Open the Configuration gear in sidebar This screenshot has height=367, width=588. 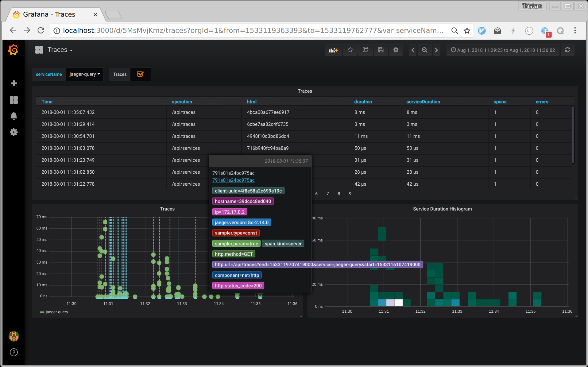[14, 132]
